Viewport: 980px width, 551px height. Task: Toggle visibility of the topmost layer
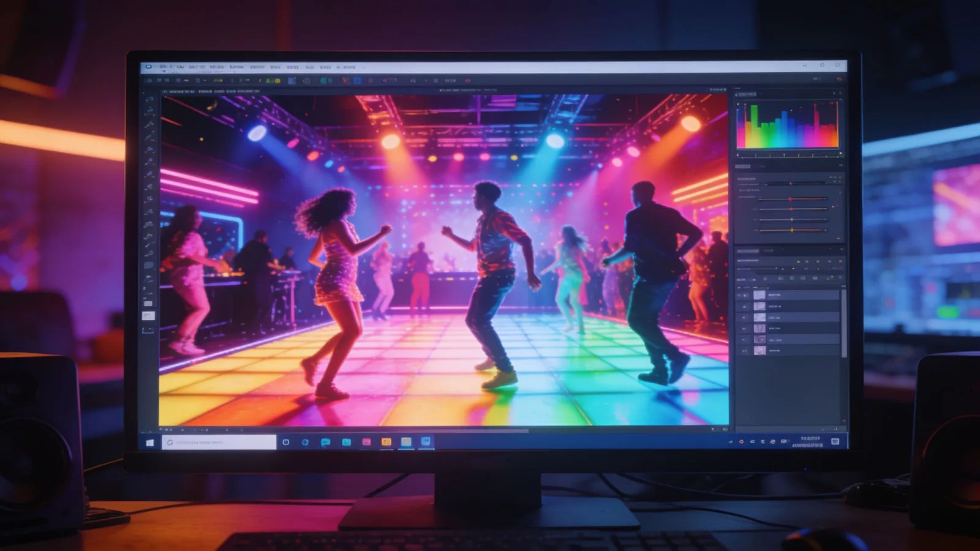(744, 294)
